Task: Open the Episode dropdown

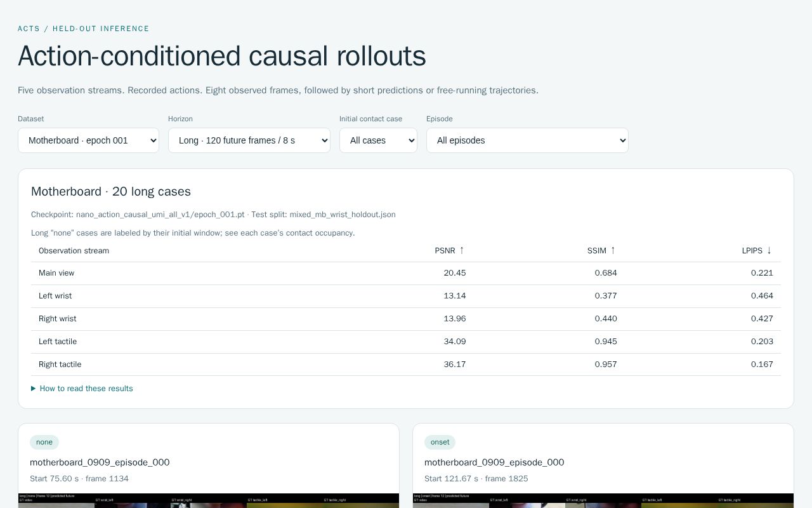Action: tap(527, 140)
